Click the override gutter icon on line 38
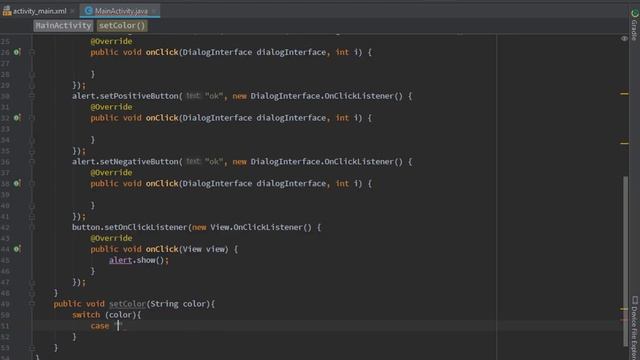This screenshot has width=640, height=360. coord(17,184)
